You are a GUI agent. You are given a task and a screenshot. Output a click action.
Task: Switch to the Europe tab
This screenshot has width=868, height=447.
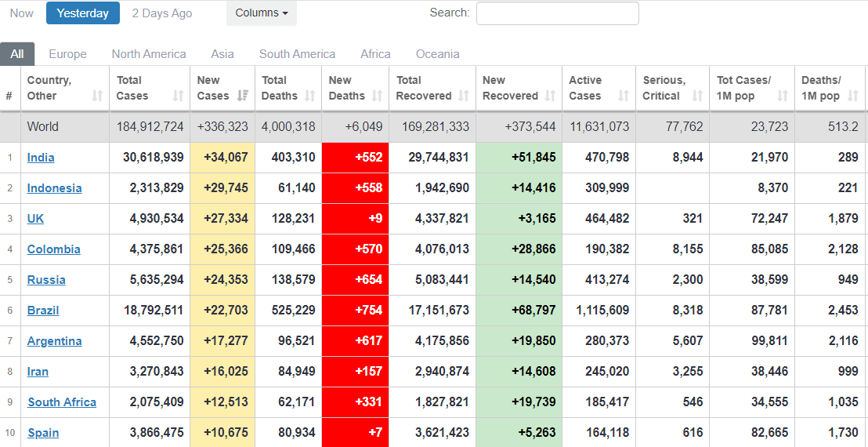67,54
